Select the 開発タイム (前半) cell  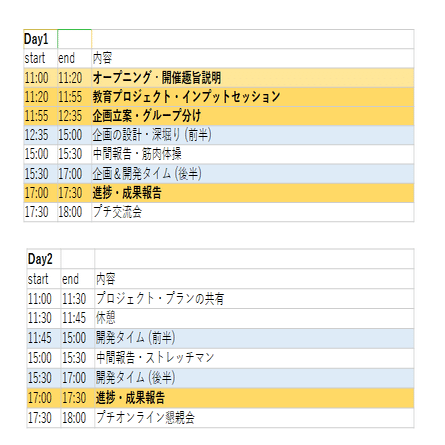[254, 338]
